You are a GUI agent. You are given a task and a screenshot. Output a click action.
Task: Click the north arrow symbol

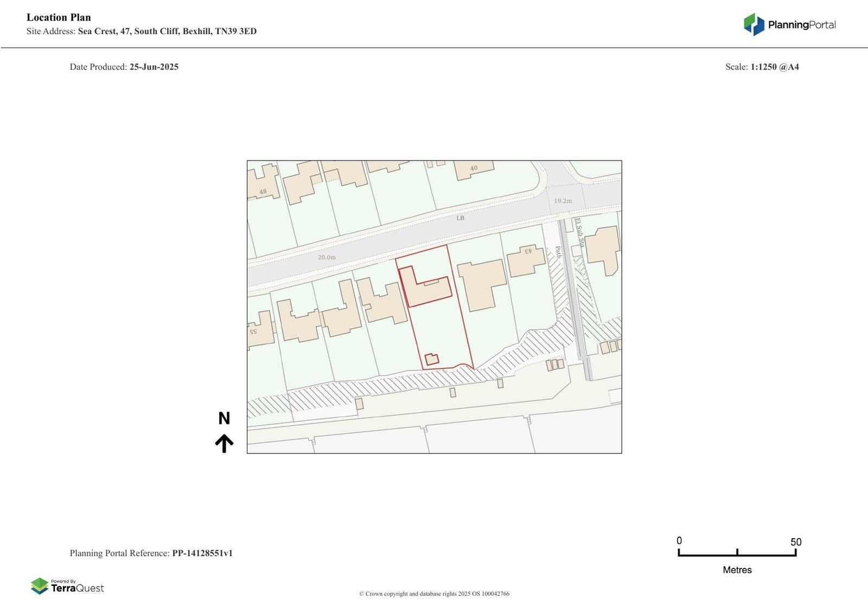[x=224, y=443]
